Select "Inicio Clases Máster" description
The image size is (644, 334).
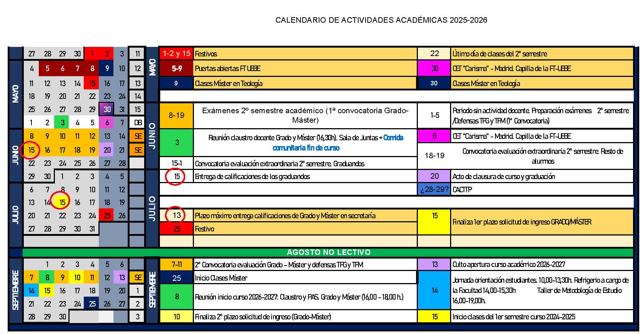(221, 278)
